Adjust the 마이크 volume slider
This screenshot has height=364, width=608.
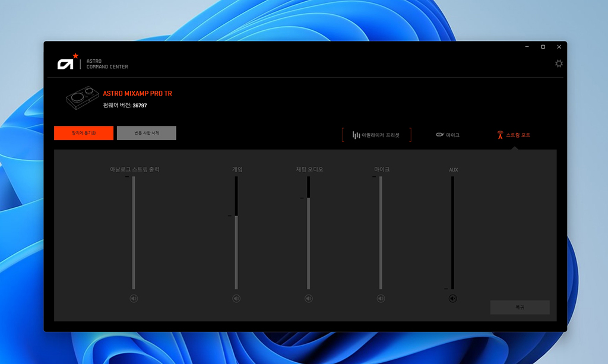(381, 233)
